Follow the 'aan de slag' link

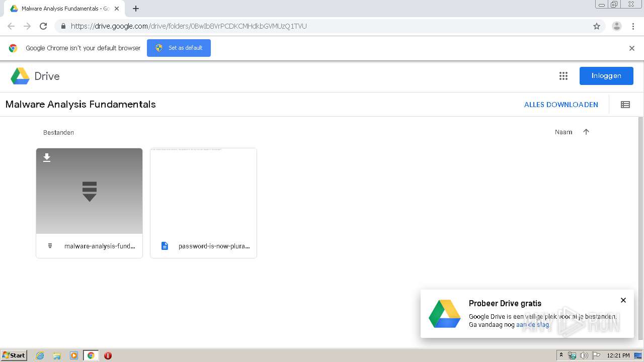[533, 325]
